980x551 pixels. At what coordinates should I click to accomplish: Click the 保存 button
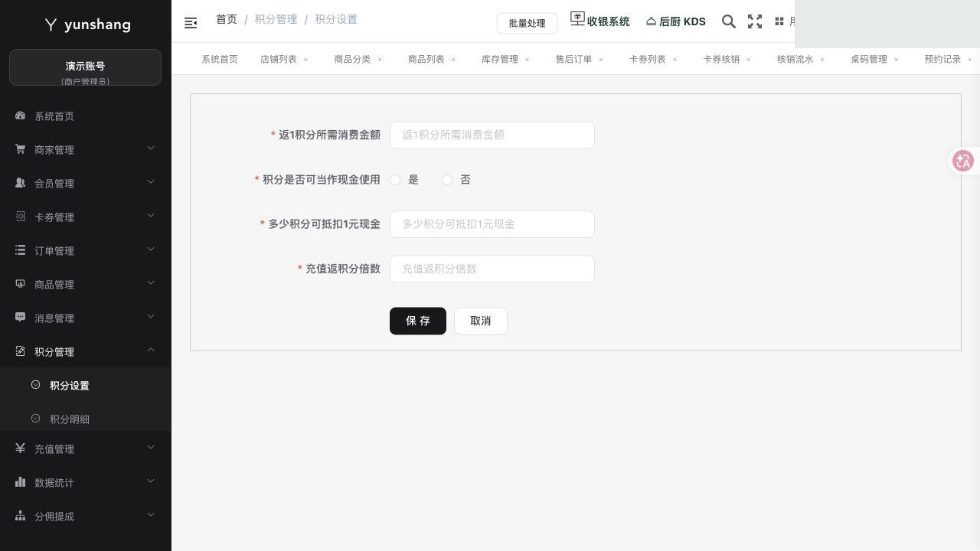tap(418, 321)
